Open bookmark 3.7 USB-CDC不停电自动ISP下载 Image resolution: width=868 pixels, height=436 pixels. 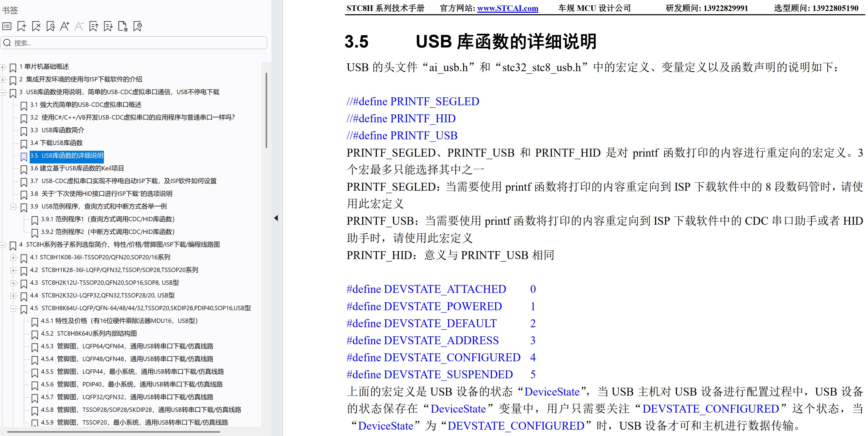click(x=123, y=181)
